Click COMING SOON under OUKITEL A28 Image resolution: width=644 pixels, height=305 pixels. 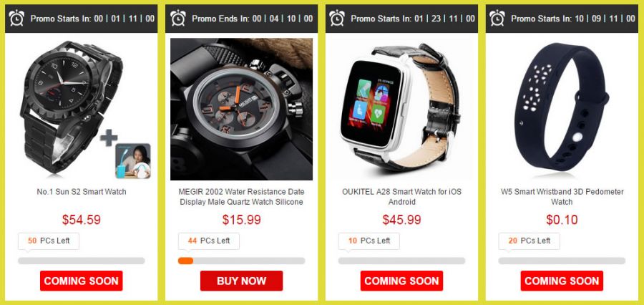401,281
